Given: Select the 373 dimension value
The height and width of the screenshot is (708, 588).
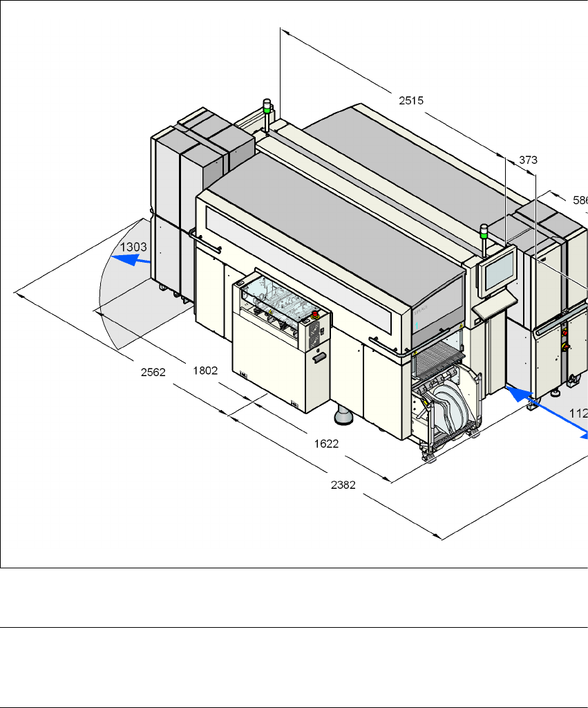Looking at the screenshot, I should click(528, 160).
